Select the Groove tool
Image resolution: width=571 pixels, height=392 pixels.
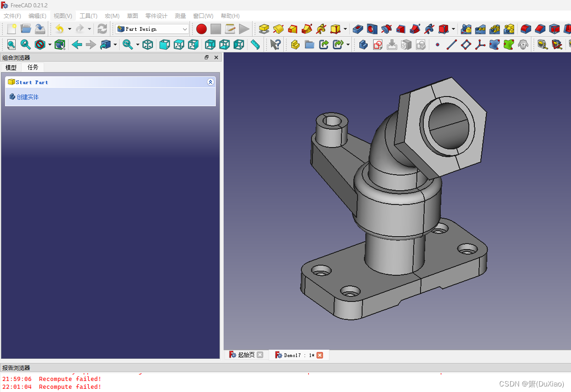[386, 29]
